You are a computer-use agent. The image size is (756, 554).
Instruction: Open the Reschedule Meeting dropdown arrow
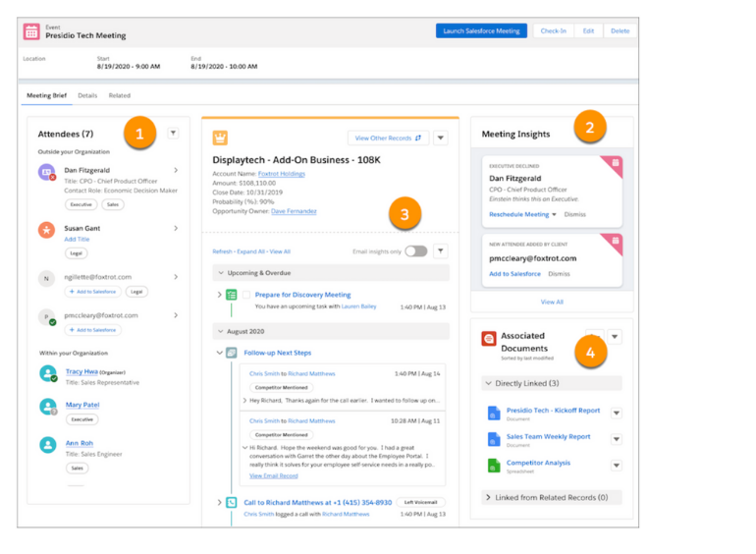554,214
